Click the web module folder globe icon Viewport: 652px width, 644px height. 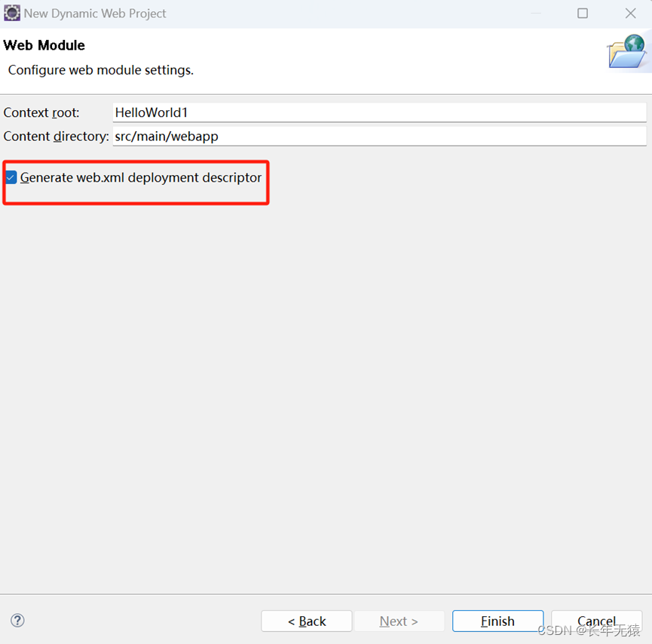click(626, 51)
